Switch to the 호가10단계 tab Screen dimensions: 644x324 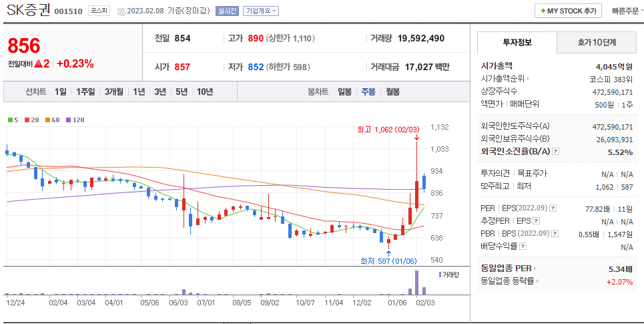(597, 42)
